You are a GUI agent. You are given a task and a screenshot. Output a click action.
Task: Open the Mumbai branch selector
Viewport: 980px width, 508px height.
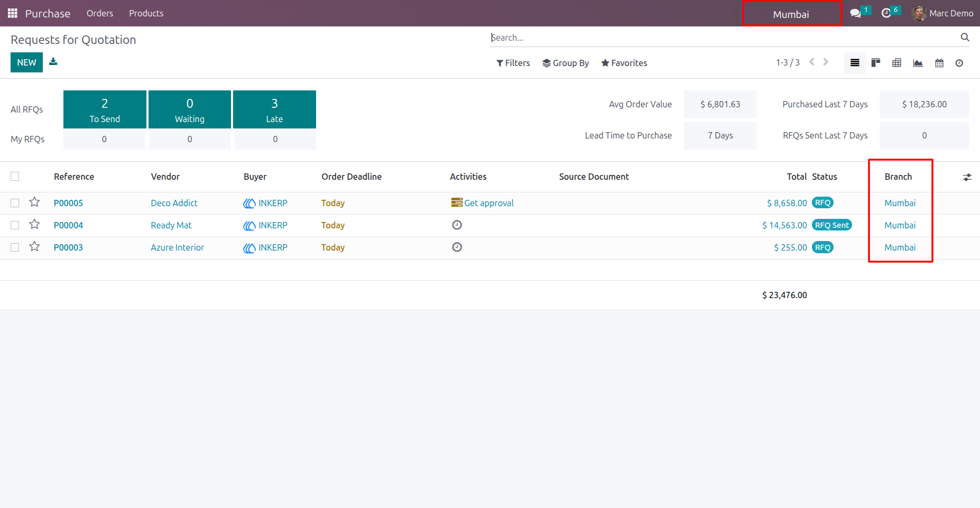tap(791, 14)
